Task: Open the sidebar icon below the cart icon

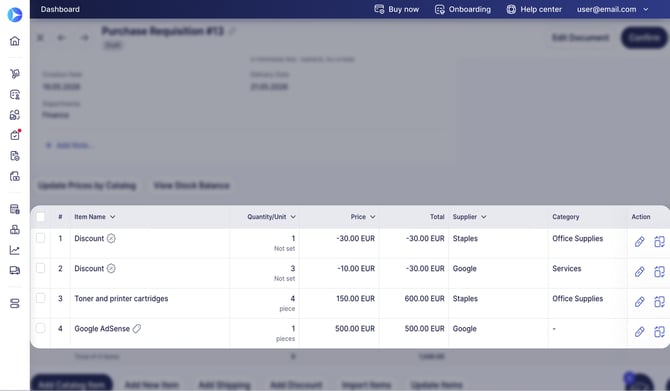Action: coord(15,94)
